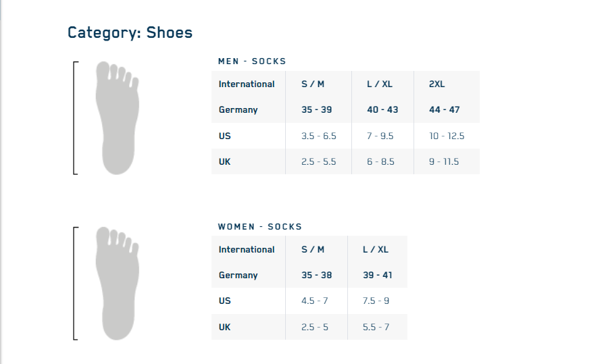600x364 pixels.
Task: Select the men's Germany 40 - 43 cell
Action: 382,110
